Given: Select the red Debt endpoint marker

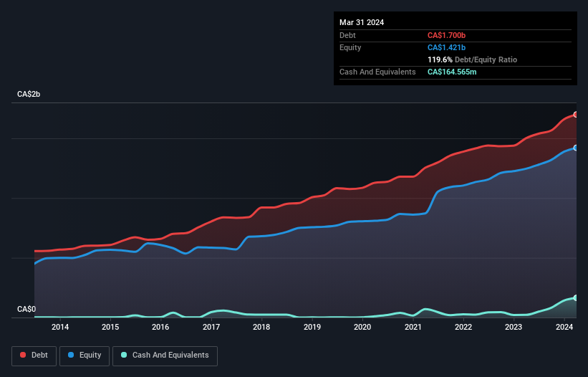Looking at the screenshot, I should 576,115.
